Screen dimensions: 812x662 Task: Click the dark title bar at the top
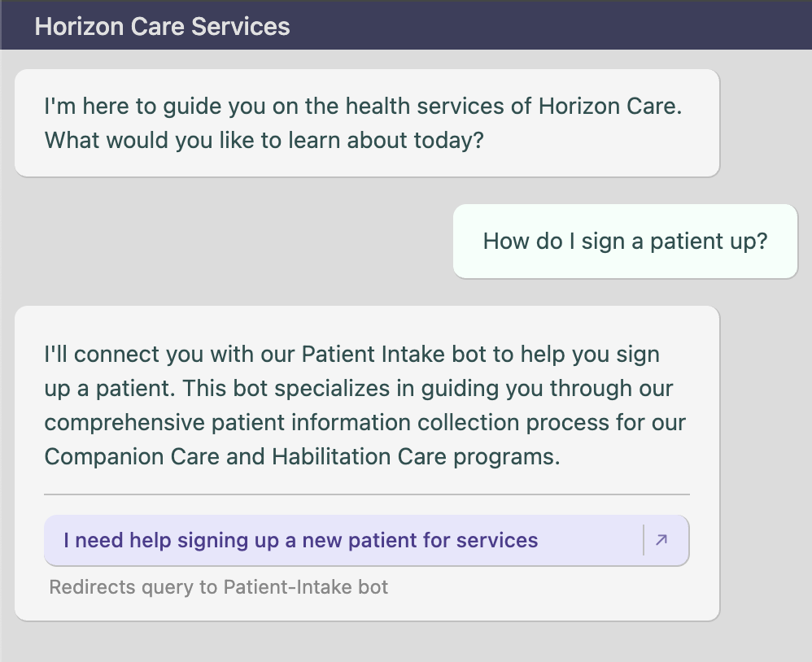coord(406,25)
